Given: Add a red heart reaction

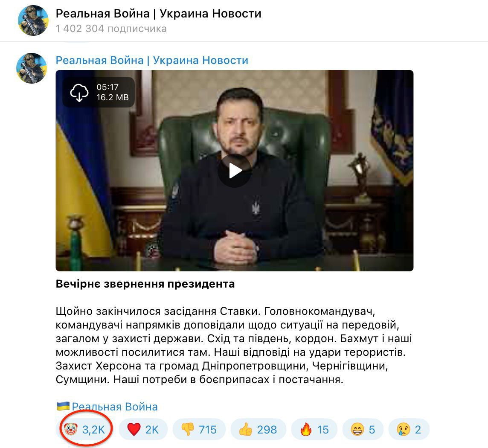Looking at the screenshot, I should click(143, 429).
